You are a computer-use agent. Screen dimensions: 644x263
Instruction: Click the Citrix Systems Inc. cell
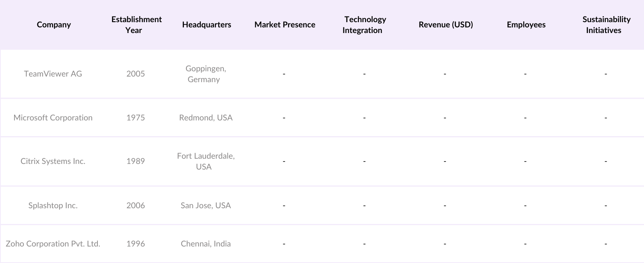coord(53,161)
